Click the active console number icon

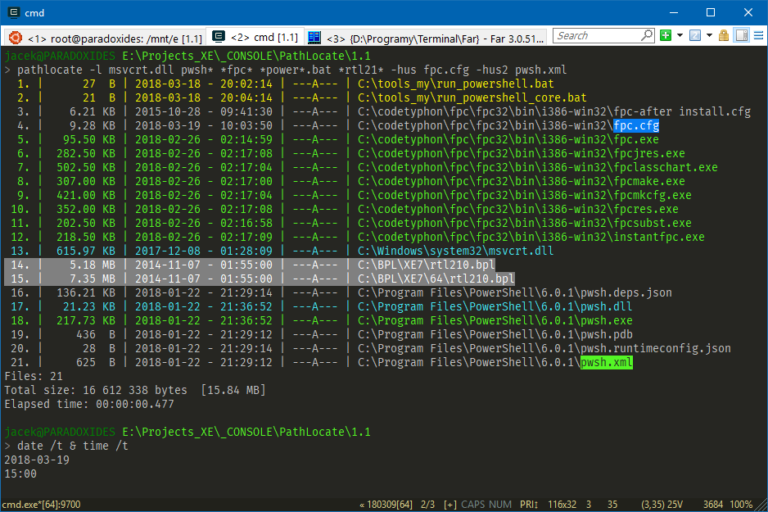click(x=695, y=36)
